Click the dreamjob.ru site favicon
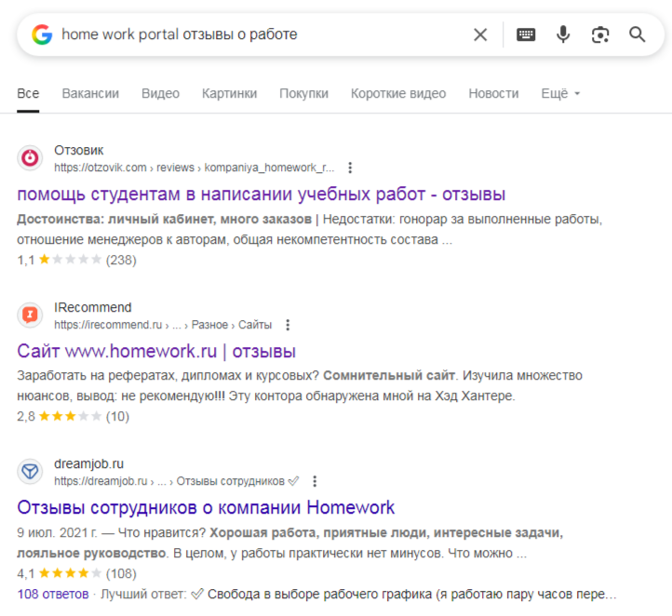The image size is (672, 616). point(31,472)
